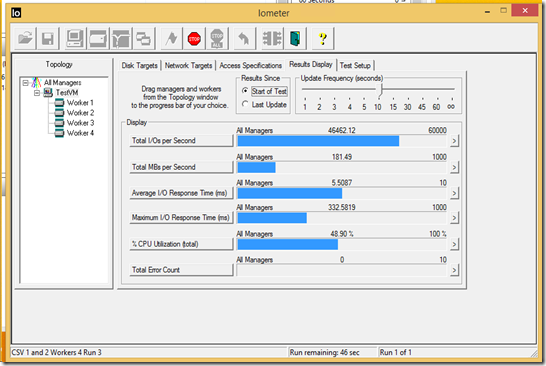The width and height of the screenshot is (546, 366).
Task: Click the Total Error Count button
Action: tap(181, 270)
